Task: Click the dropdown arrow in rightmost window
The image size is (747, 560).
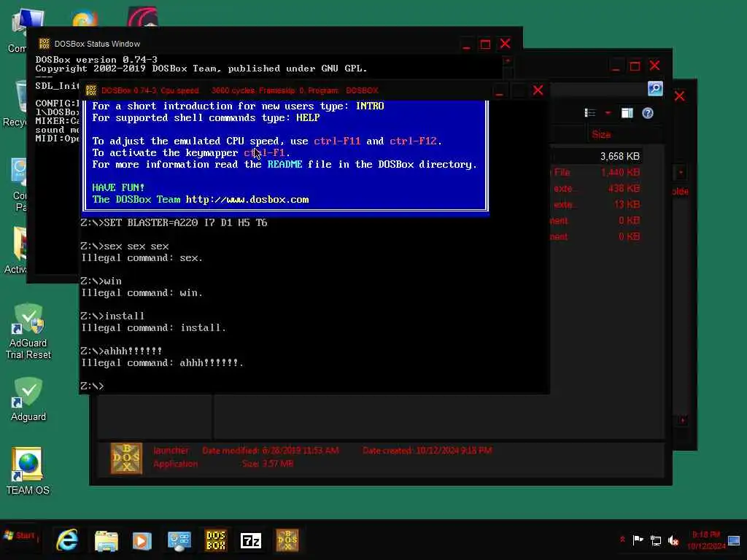Action: (x=681, y=172)
